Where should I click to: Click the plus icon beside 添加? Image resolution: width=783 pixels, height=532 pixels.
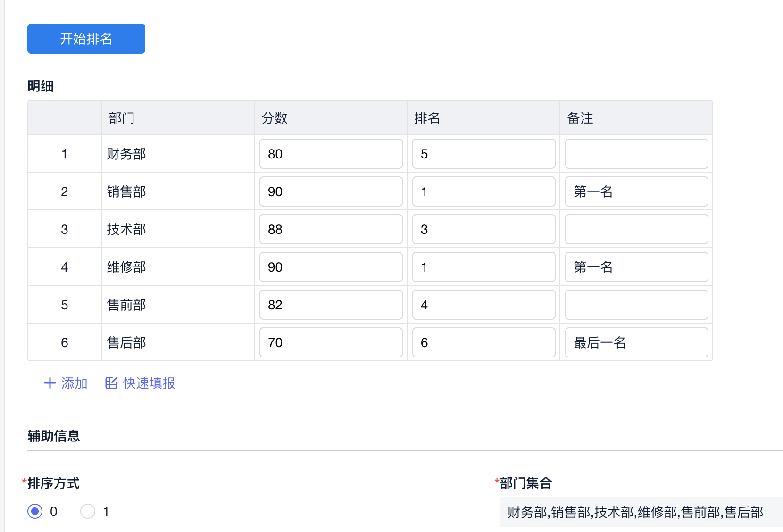[x=50, y=383]
